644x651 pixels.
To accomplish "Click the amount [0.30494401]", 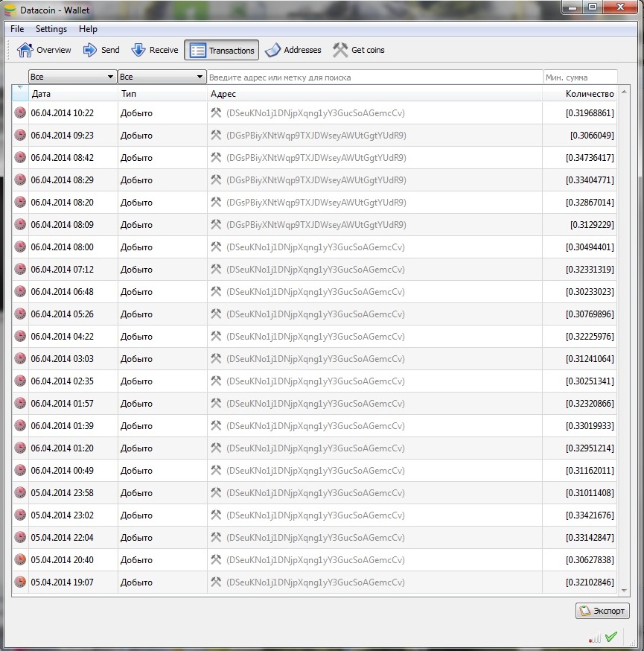I will 590,247.
